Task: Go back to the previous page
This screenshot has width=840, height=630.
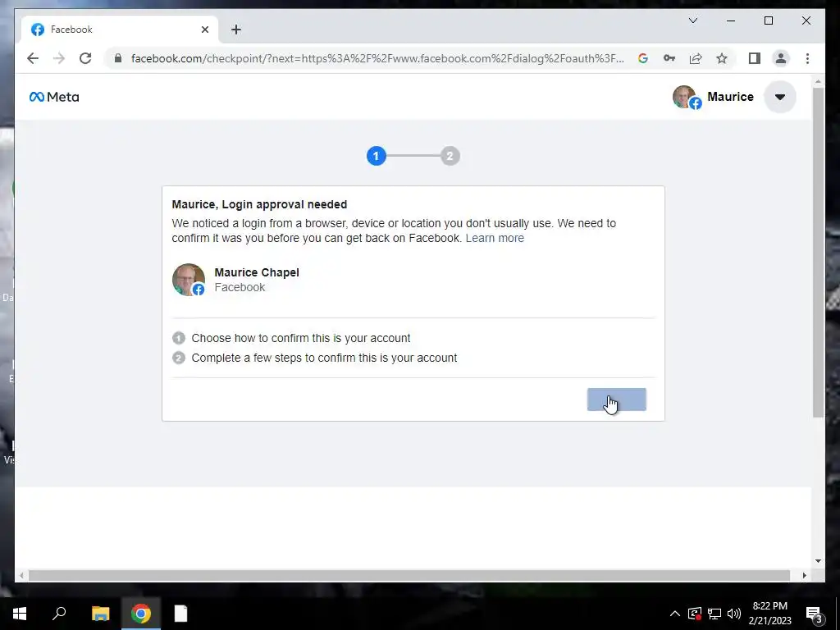Action: pos(33,58)
